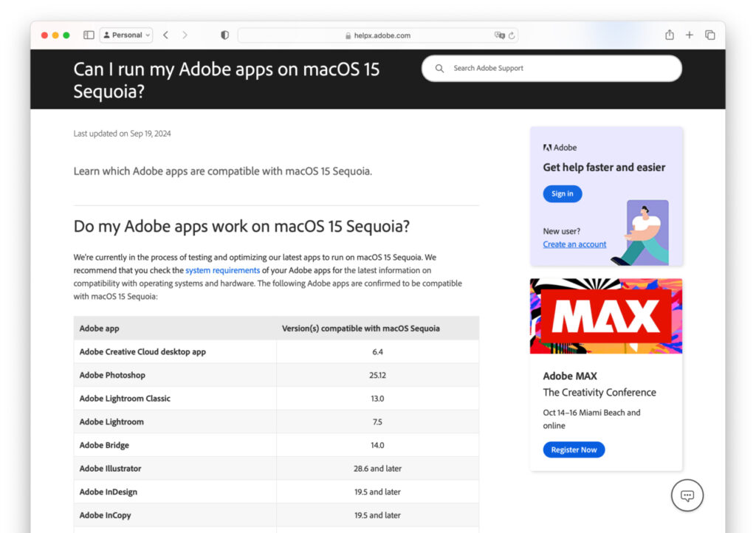Viewport: 756px width, 533px height.
Task: Click the magnifier icon in Search Adobe Support
Action: click(439, 68)
